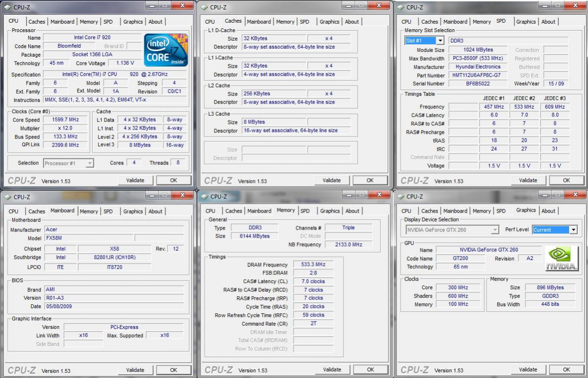The width and height of the screenshot is (588, 378).
Task: Switch to Mainboard tab in CPU window
Action: 62,22
